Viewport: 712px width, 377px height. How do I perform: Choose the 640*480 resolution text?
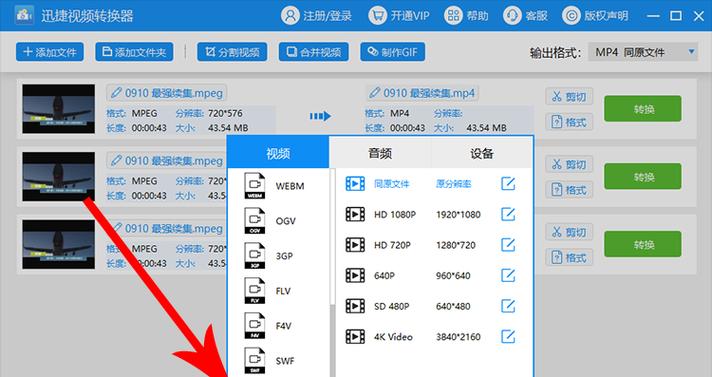click(x=453, y=306)
